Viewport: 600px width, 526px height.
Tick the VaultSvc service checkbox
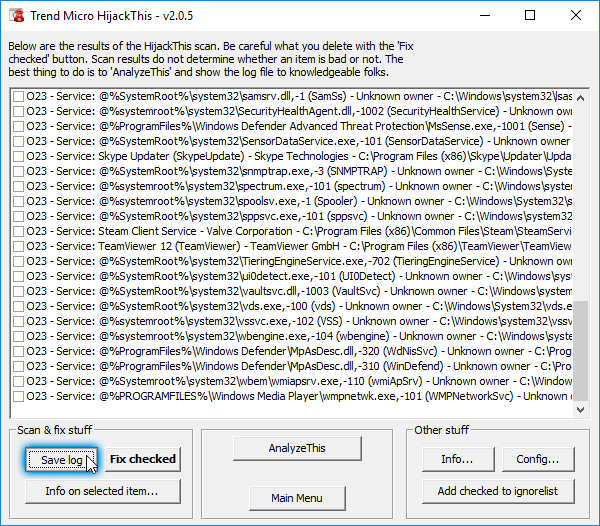[18, 291]
